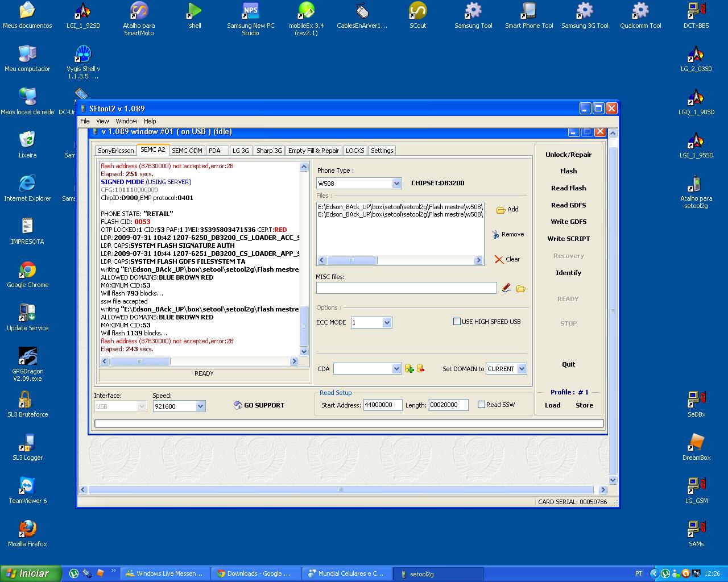Open Samsung New PC Studio icon

coord(250,19)
